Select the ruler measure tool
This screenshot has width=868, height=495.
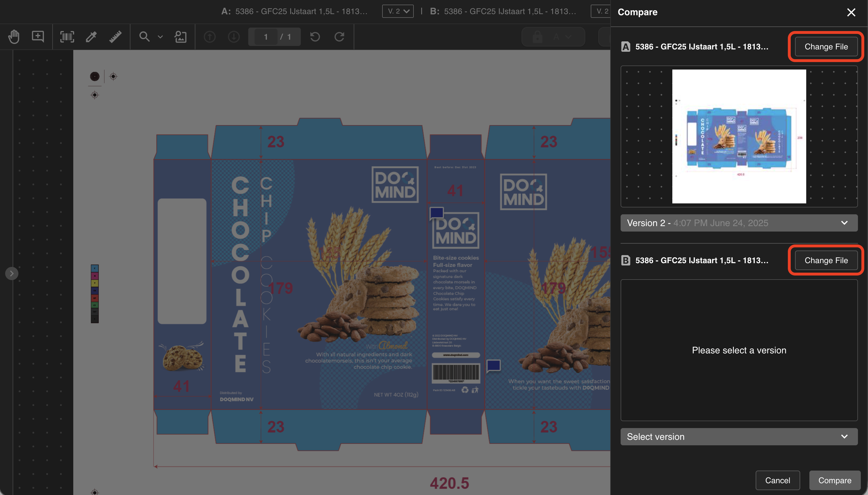[x=115, y=37]
